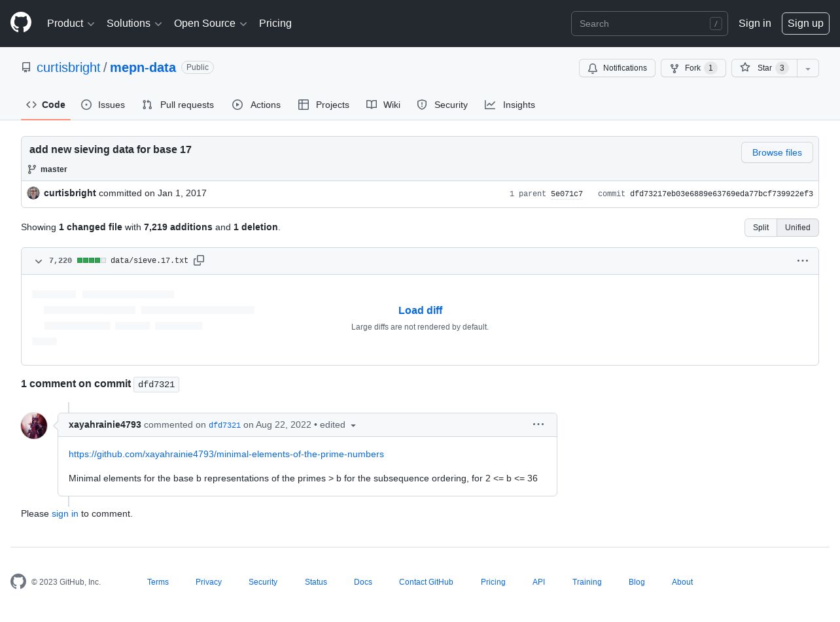840x622 pixels.
Task: Switch to the Wiki tab
Action: [383, 105]
